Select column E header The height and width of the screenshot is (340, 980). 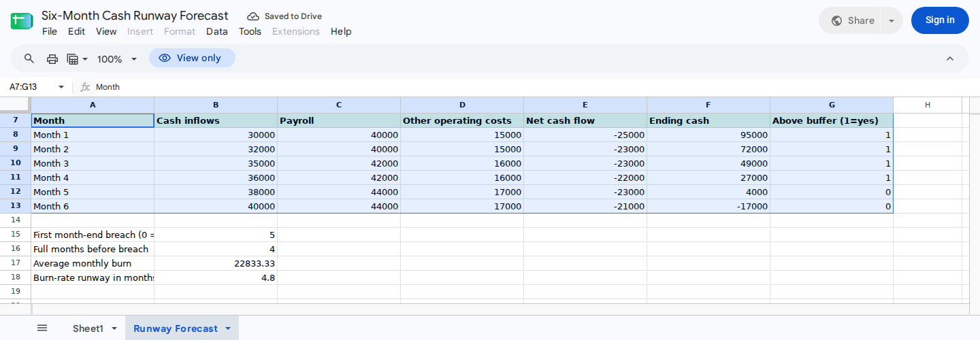[x=585, y=105]
